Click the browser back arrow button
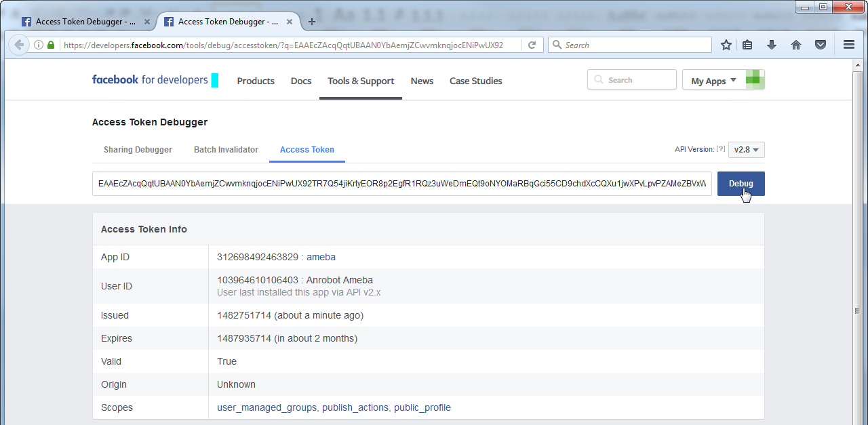 18,45
